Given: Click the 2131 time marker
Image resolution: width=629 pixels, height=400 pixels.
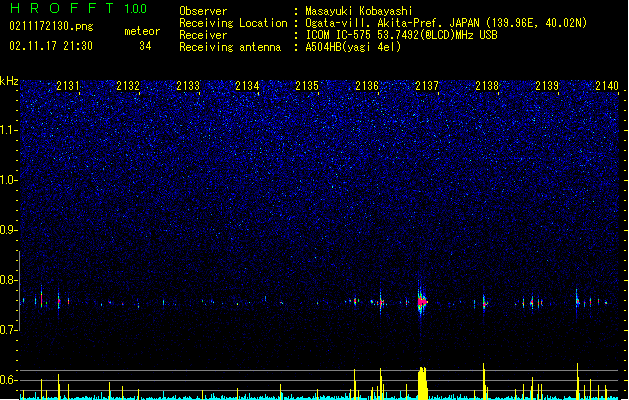Looking at the screenshot, I should [x=68, y=86].
